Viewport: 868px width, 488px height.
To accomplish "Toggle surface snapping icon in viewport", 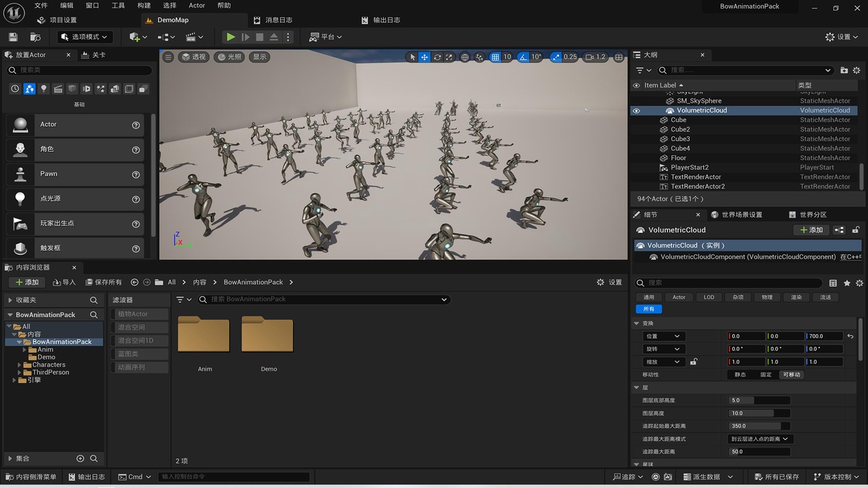I will [x=480, y=57].
